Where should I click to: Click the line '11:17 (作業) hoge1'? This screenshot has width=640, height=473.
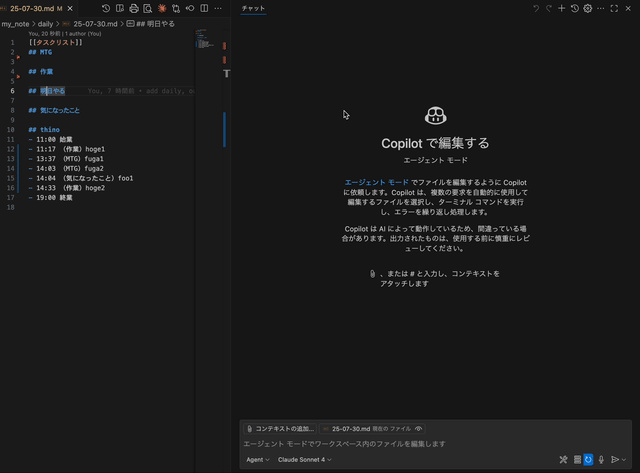67,149
